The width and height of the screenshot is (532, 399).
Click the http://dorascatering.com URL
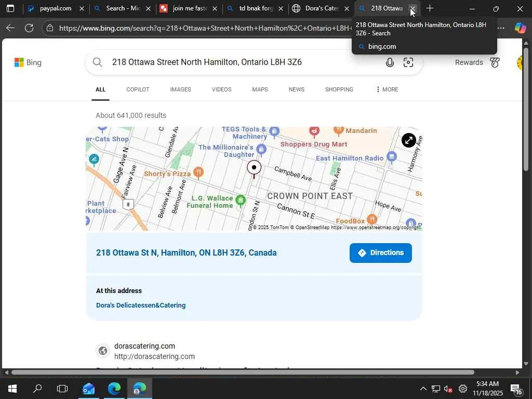pyautogui.click(x=154, y=356)
